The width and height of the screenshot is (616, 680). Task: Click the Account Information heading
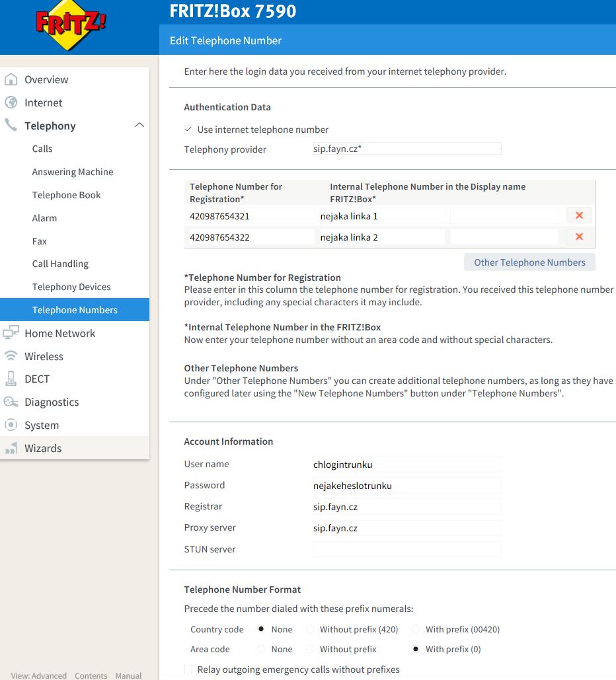tap(229, 441)
